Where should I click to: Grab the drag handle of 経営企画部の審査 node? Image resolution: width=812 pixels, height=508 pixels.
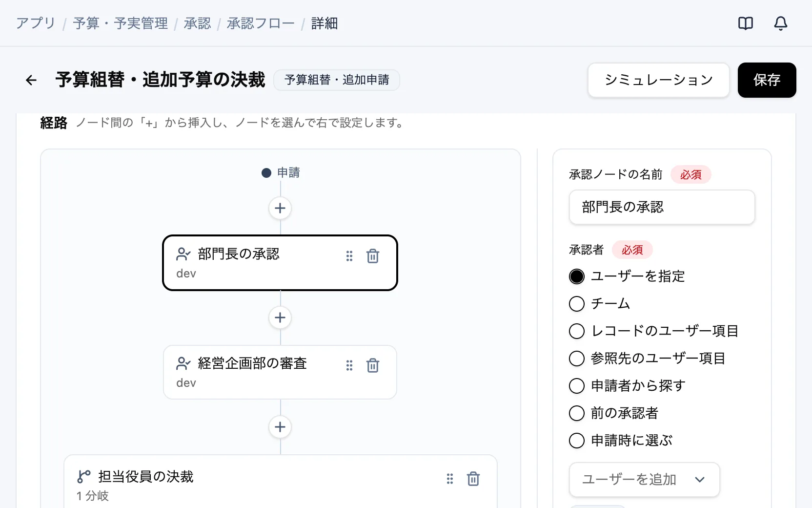[x=349, y=365]
